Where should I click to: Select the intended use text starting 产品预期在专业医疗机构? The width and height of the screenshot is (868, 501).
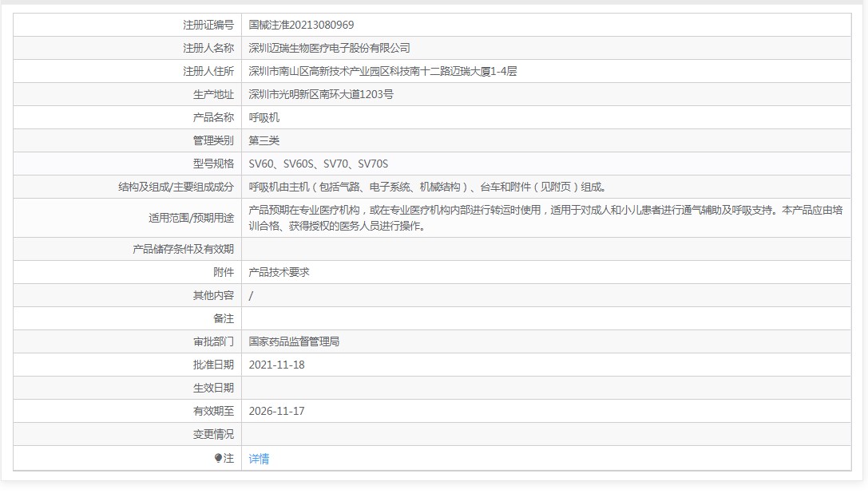(x=546, y=218)
